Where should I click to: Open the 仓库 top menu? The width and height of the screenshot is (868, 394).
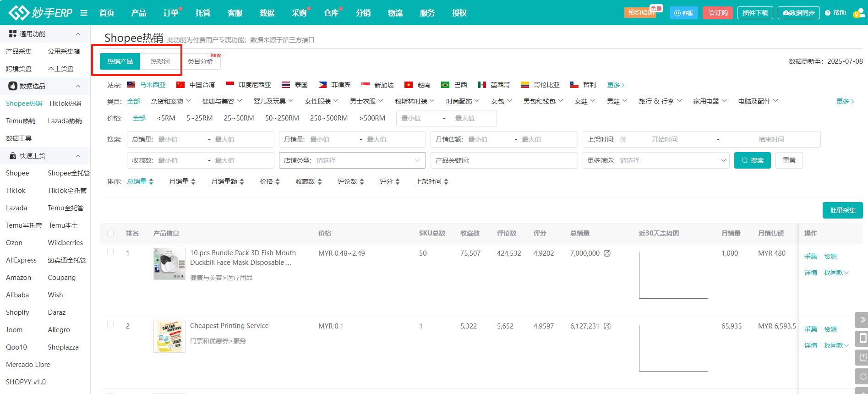(331, 13)
